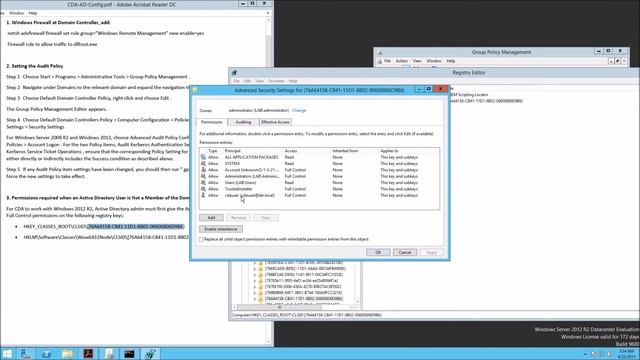Select the TrustedInstaller permission row text

238,189
